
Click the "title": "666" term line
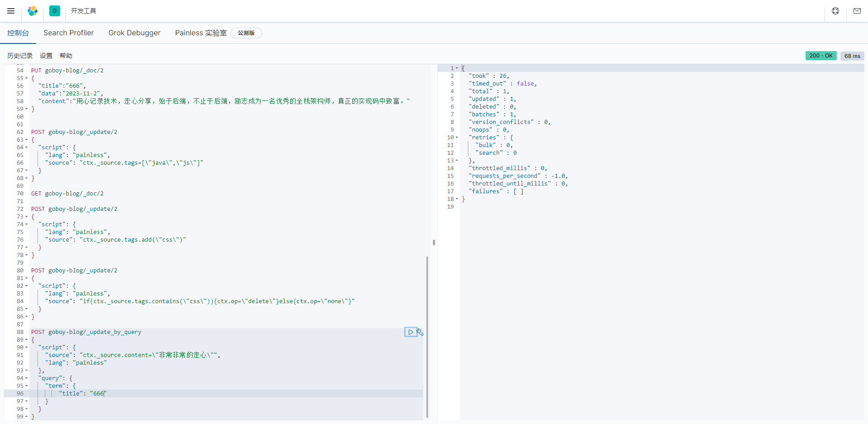(x=83, y=394)
